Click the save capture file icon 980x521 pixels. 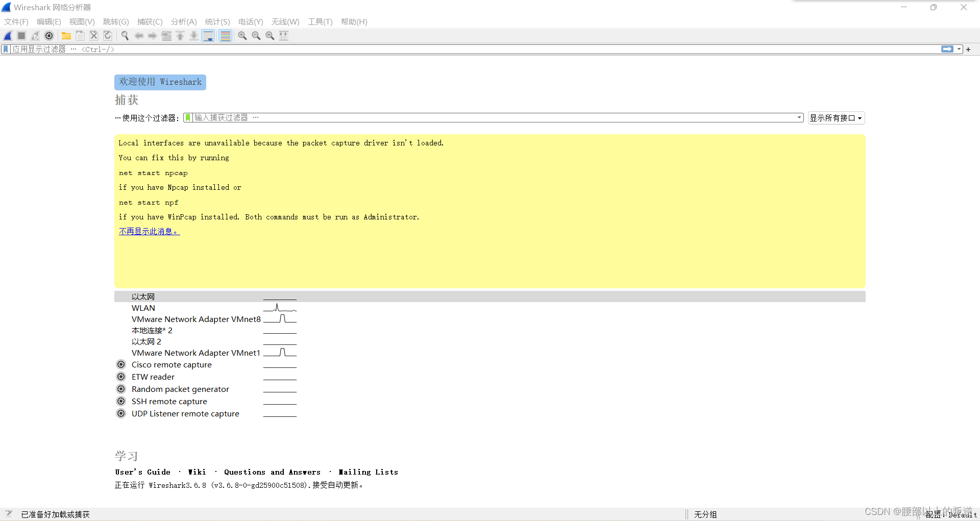pyautogui.click(x=80, y=36)
